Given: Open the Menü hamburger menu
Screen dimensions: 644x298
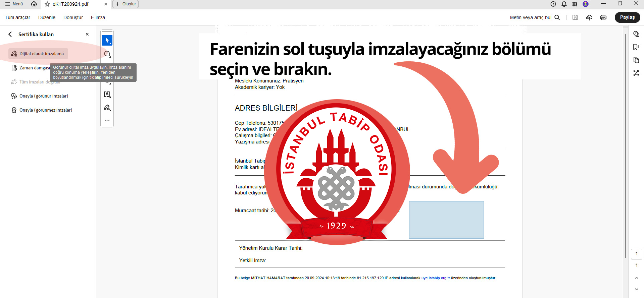Looking at the screenshot, I should click(x=14, y=4).
